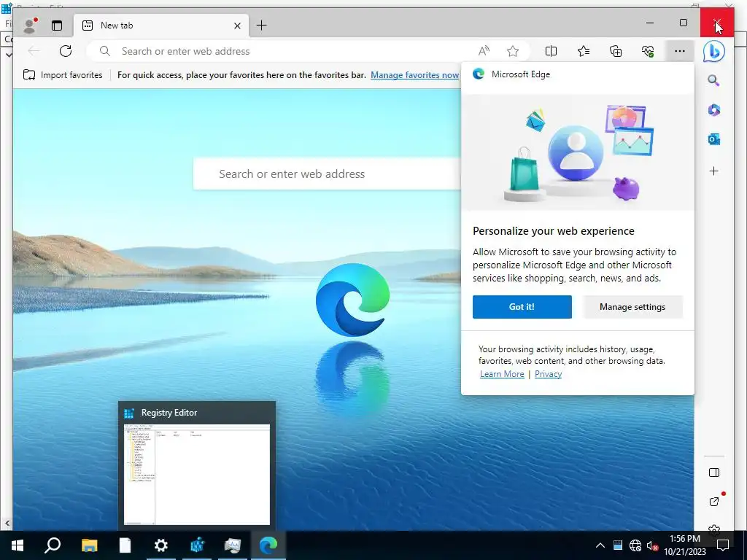Image resolution: width=747 pixels, height=560 pixels.
Task: Maximize the Edge window
Action: pos(683,23)
